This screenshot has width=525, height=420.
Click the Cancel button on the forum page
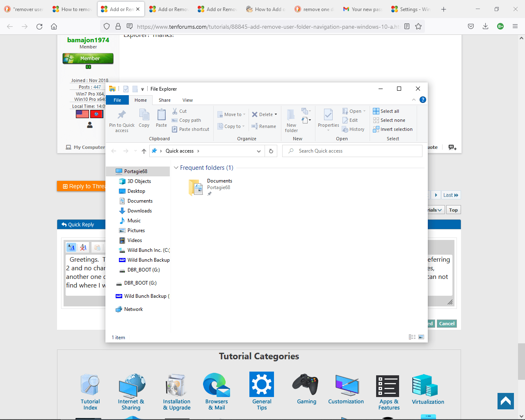tap(446, 324)
